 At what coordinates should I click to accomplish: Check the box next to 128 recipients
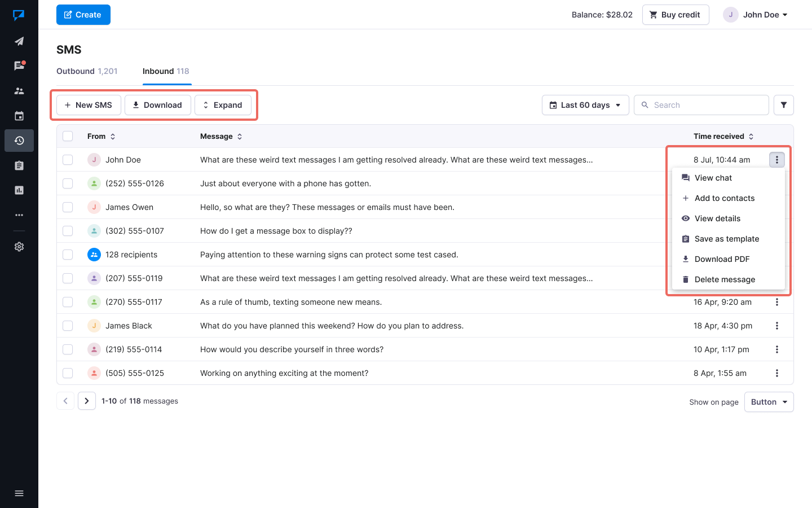(x=68, y=255)
